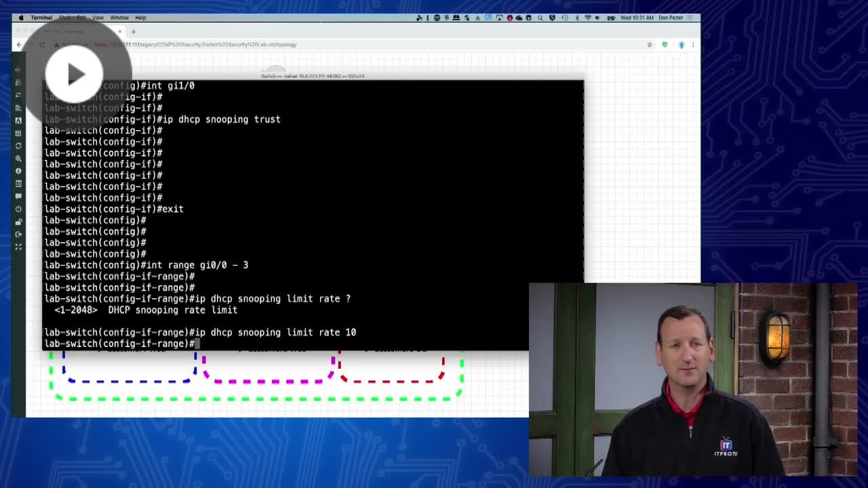This screenshot has height=488, width=868.
Task: Open the 'Don Pezet' user menu
Action: 671,18
